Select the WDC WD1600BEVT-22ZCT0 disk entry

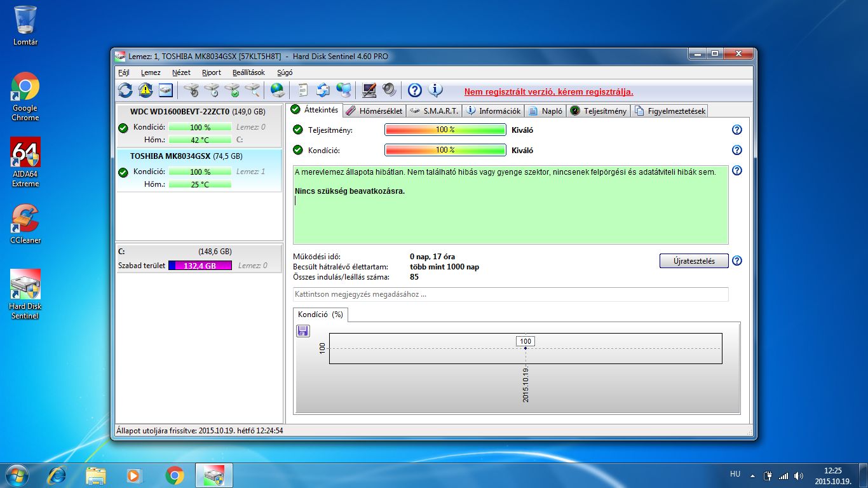pyautogui.click(x=199, y=125)
